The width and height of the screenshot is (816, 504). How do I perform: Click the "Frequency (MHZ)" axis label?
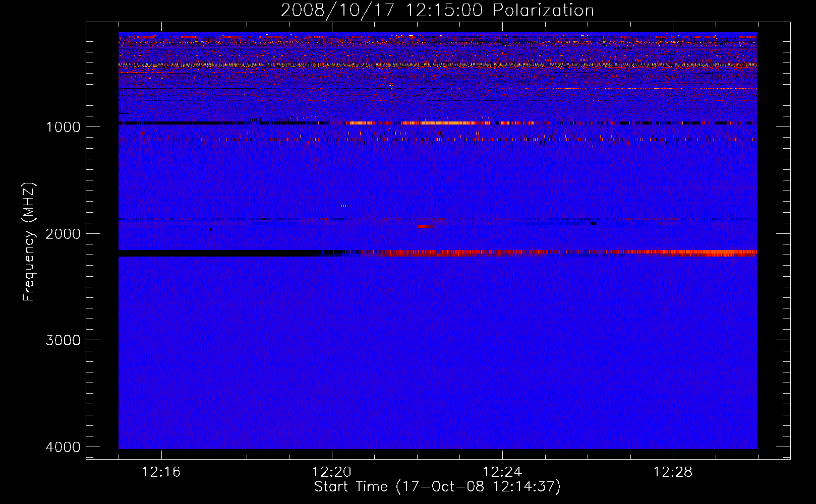tap(29, 242)
